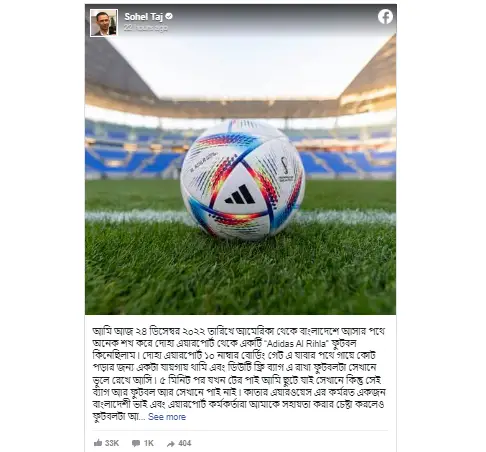Open the 404 shares count
This screenshot has height=452, width=486.
pyautogui.click(x=185, y=443)
